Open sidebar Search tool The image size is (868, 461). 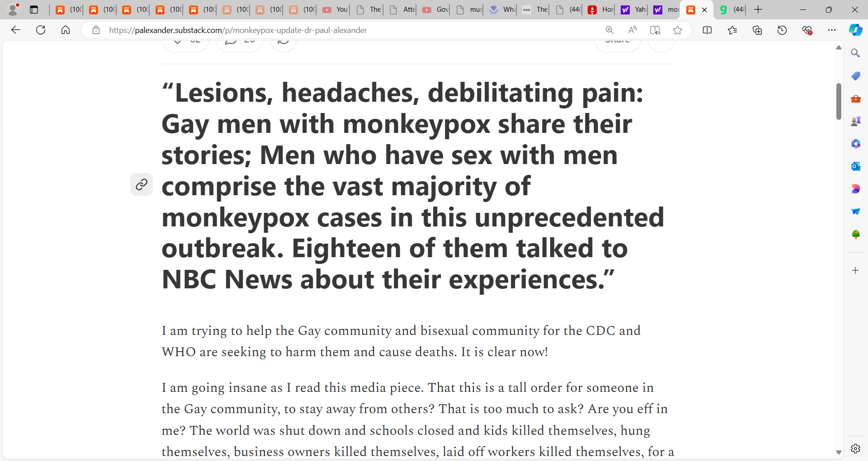coord(855,53)
